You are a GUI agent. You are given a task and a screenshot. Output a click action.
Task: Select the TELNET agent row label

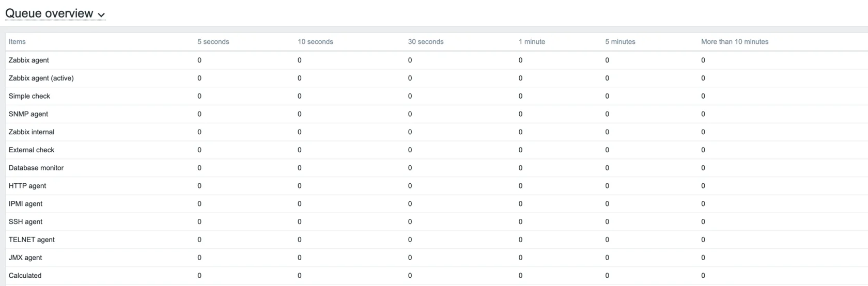click(32, 240)
